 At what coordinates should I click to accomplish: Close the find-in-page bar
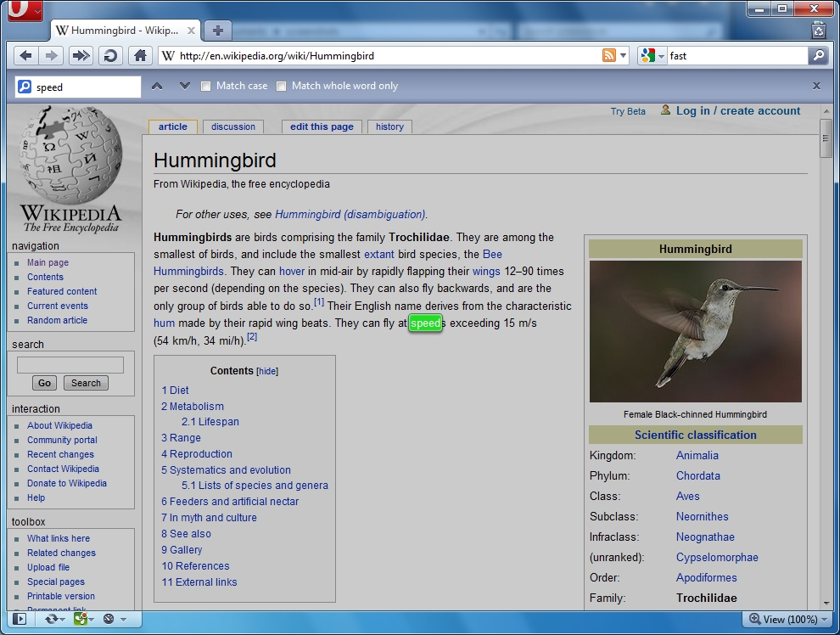816,86
